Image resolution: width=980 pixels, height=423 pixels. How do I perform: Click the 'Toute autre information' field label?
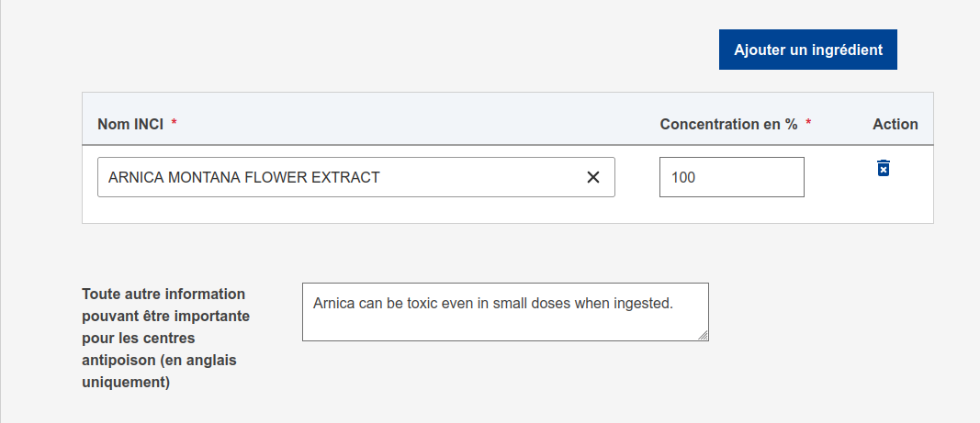click(163, 295)
